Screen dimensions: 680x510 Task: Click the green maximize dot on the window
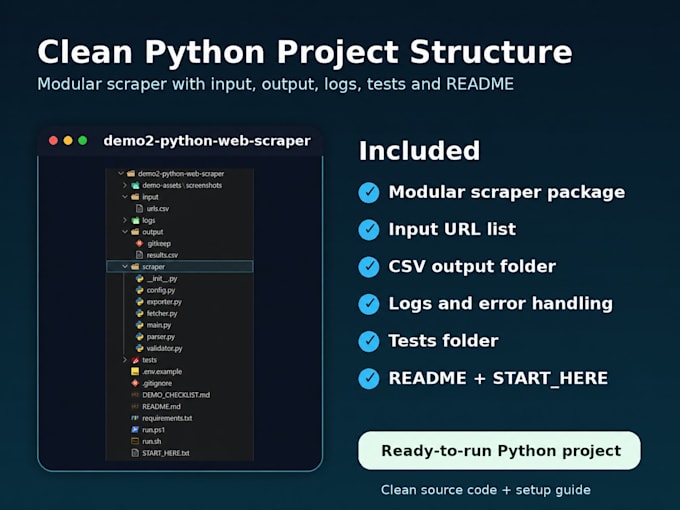click(82, 141)
